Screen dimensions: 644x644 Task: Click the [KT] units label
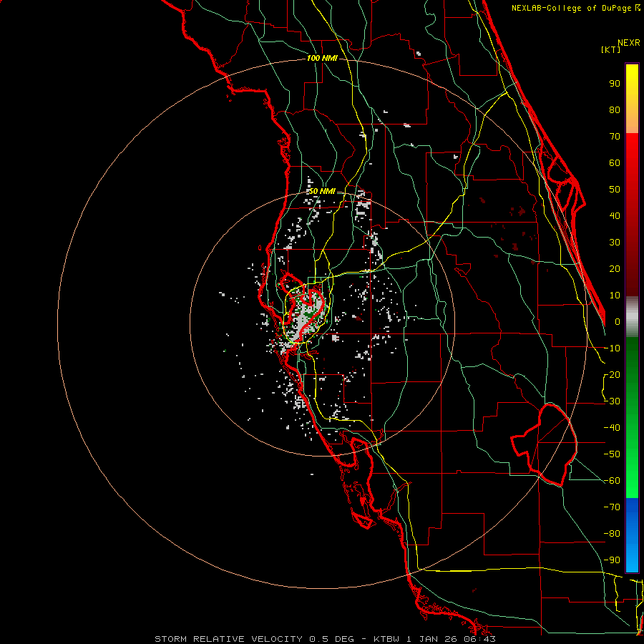tap(610, 49)
